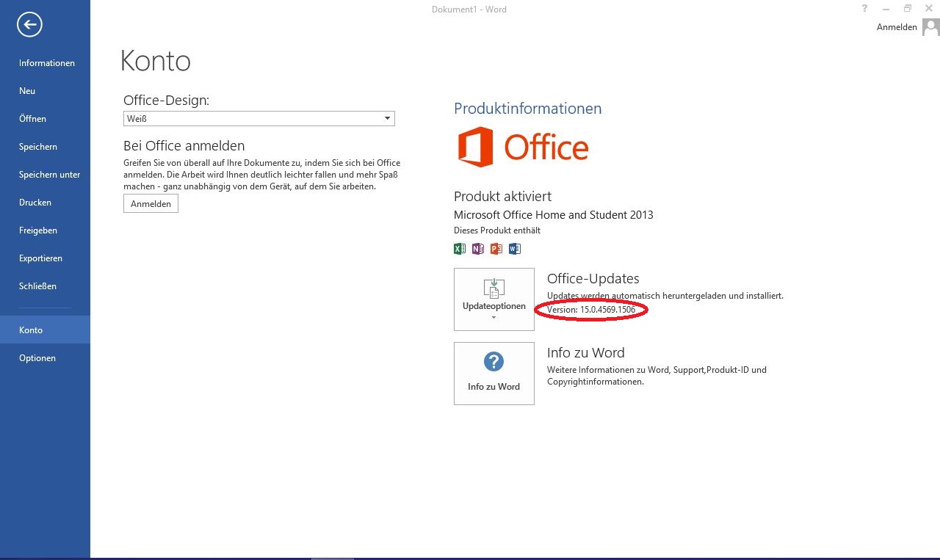940x560 pixels.
Task: Click the Anmelden button under Bei Office anmelden
Action: coord(151,204)
